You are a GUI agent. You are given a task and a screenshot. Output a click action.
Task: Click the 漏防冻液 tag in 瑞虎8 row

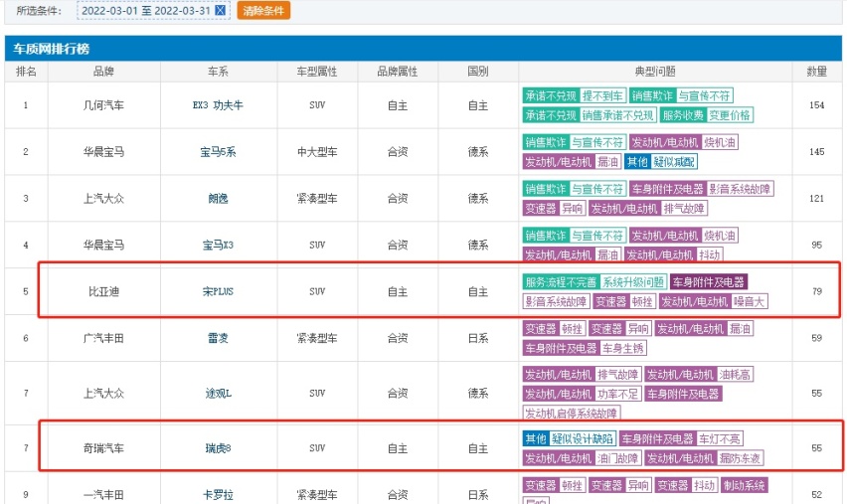click(740, 457)
